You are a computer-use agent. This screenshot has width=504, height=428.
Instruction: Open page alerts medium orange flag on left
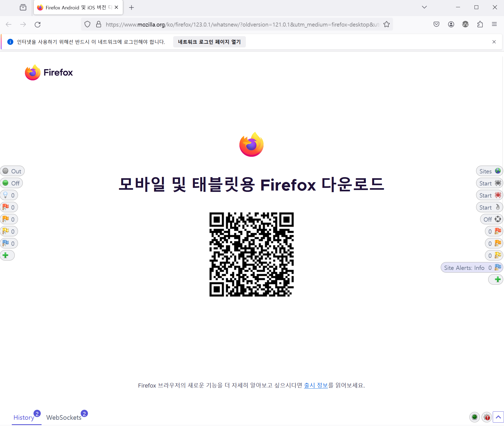(9, 219)
